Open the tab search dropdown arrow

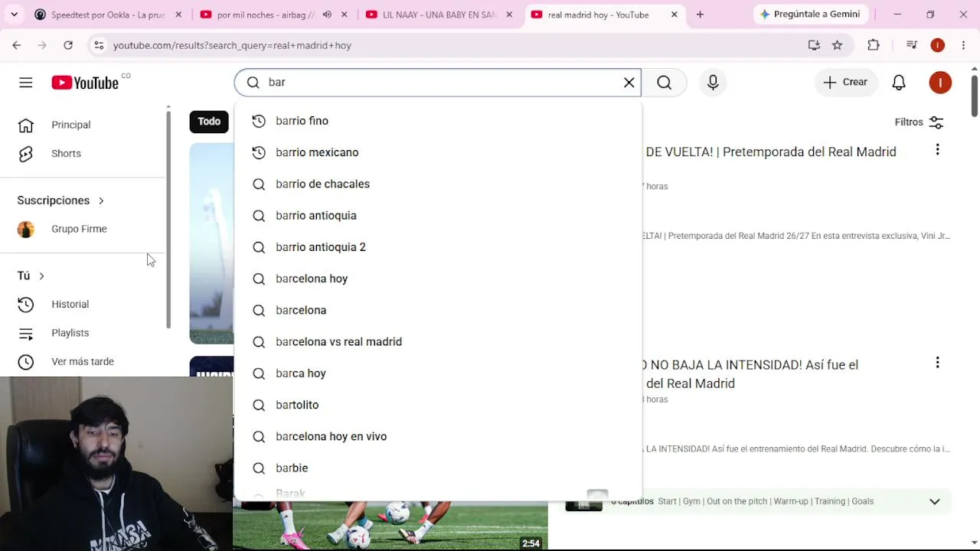tap(14, 15)
